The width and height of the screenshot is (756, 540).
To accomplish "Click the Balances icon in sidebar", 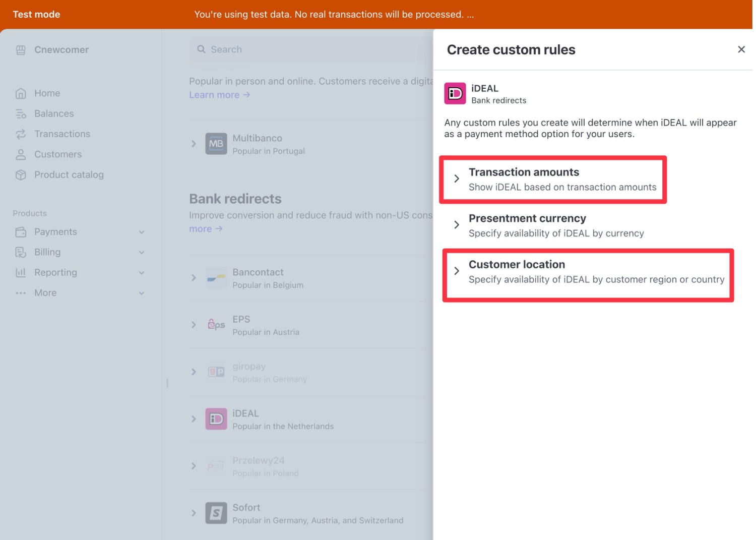I will [x=21, y=114].
